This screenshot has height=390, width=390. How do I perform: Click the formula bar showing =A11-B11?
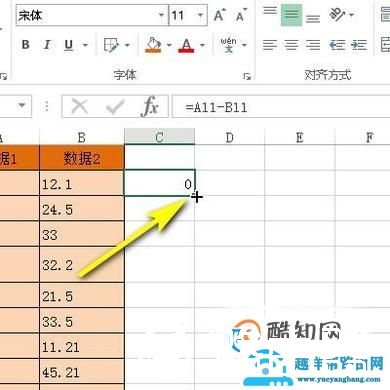[x=281, y=107]
